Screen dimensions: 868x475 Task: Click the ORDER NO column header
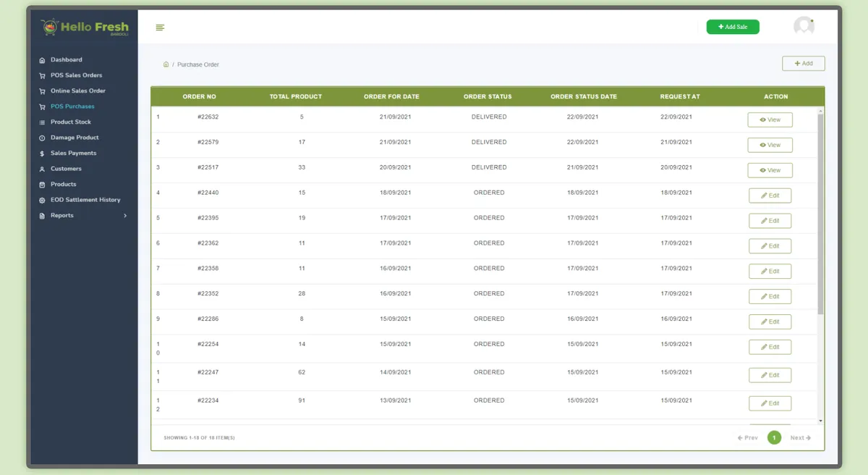click(x=200, y=97)
